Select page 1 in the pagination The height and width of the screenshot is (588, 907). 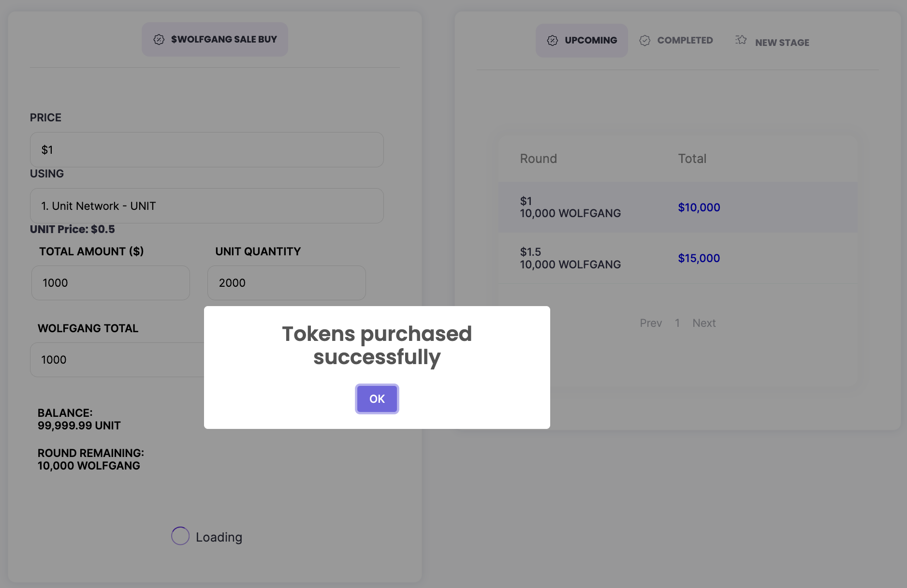click(677, 323)
